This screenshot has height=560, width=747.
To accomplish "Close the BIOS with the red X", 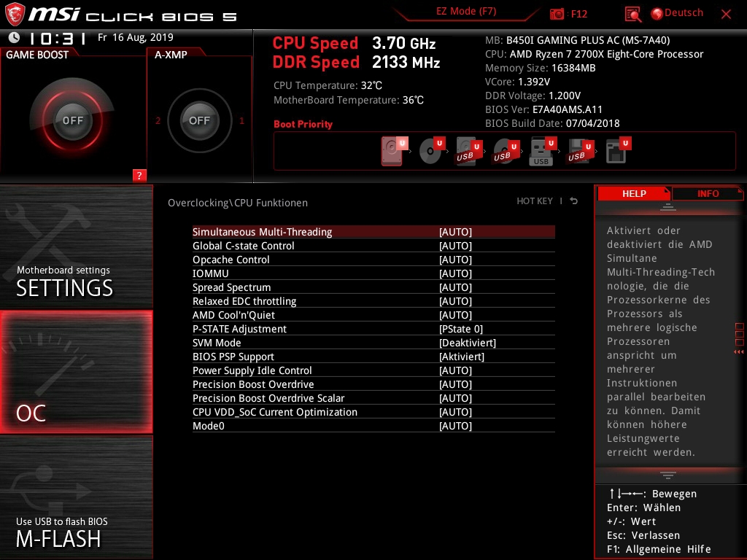I will tap(726, 15).
